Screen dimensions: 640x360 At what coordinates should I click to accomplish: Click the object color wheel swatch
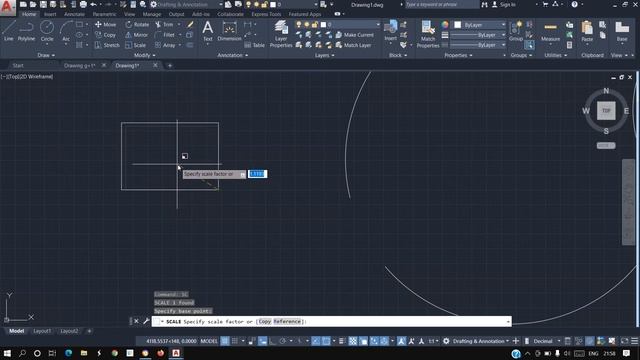point(445,25)
